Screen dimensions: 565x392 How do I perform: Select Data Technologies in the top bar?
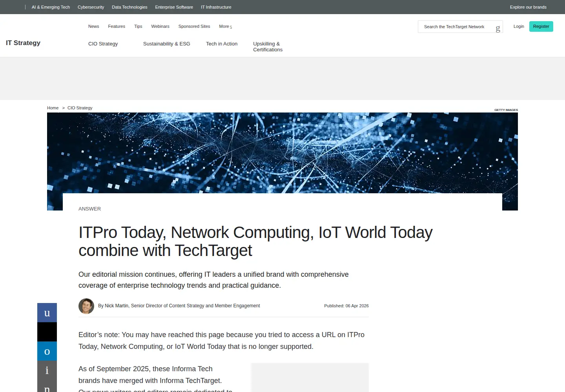(129, 7)
